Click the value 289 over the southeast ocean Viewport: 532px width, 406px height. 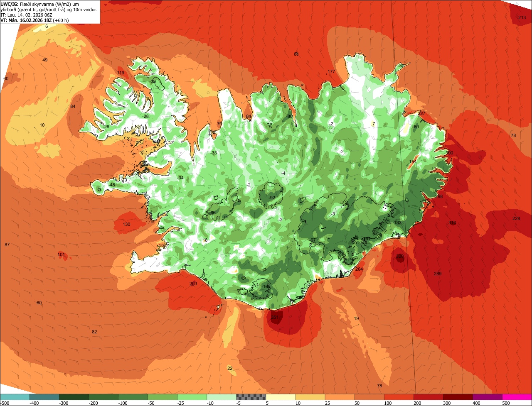coord(437,274)
